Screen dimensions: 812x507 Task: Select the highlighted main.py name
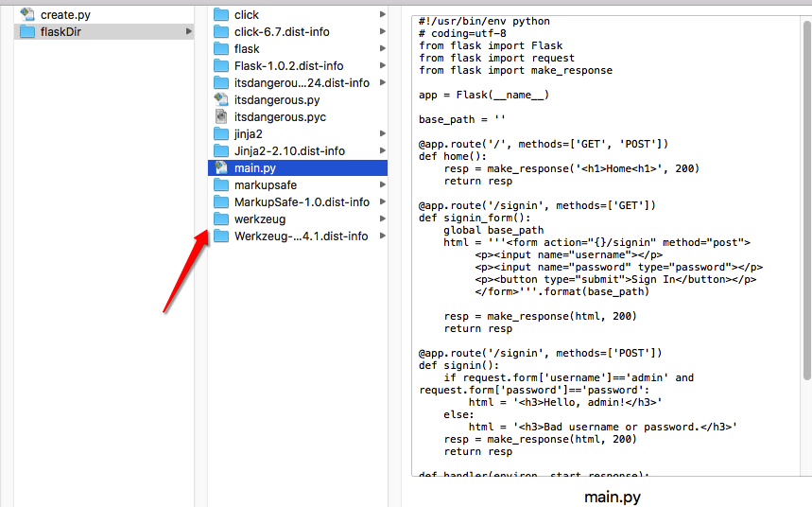255,168
